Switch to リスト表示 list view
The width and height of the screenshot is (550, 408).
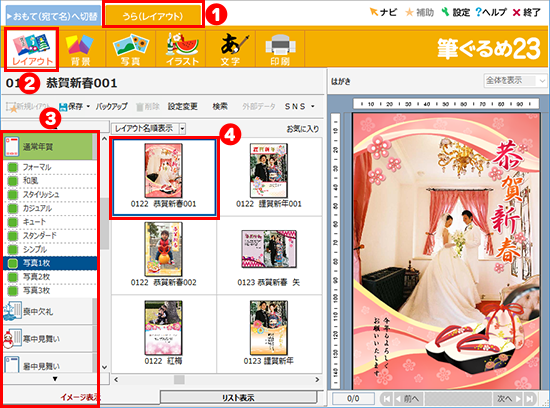[238, 397]
